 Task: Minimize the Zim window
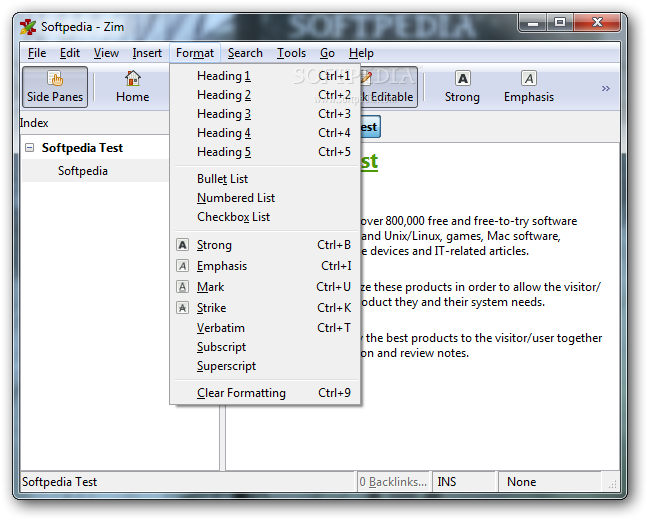click(x=533, y=23)
